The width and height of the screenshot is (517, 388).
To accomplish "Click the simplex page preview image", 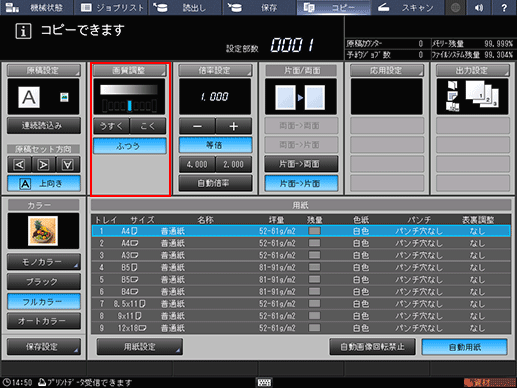I will 301,97.
